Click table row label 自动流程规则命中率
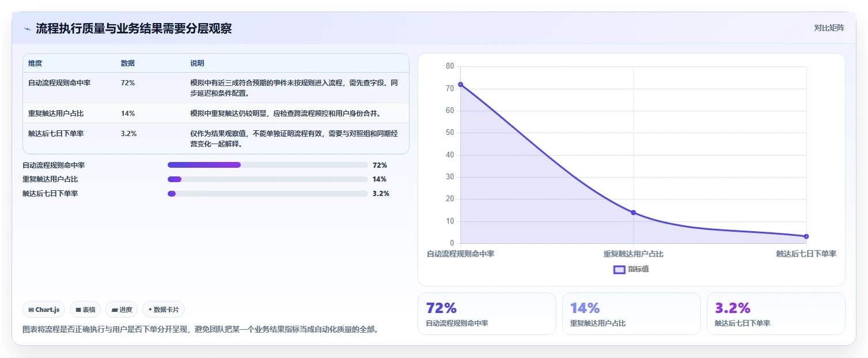Viewport: 868px width, 358px height. click(59, 83)
